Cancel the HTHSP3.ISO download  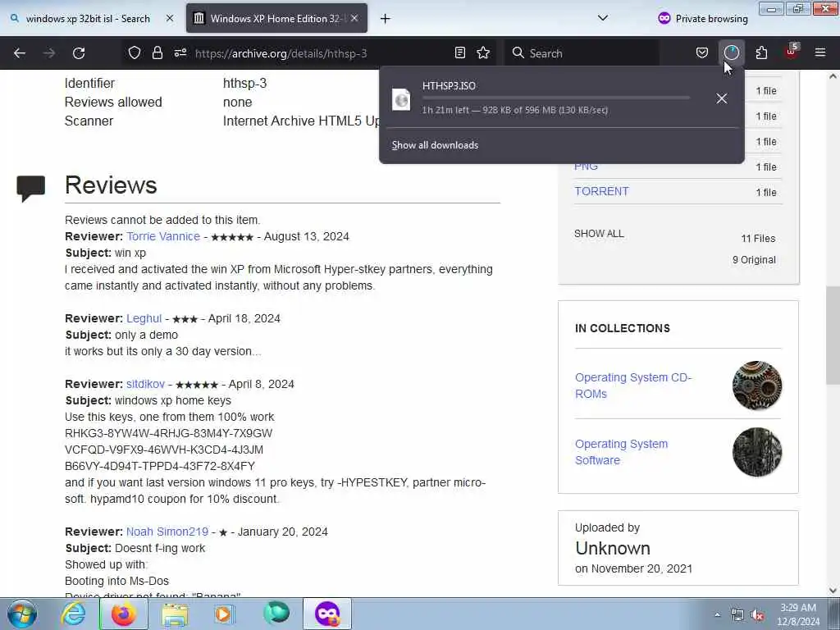(722, 98)
